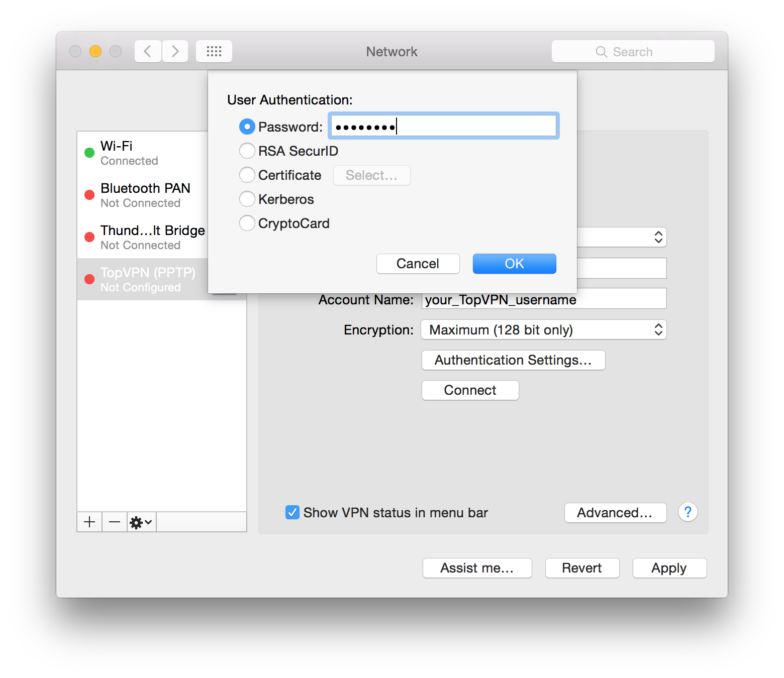Click Assist me…
784x678 pixels.
pyautogui.click(x=477, y=568)
